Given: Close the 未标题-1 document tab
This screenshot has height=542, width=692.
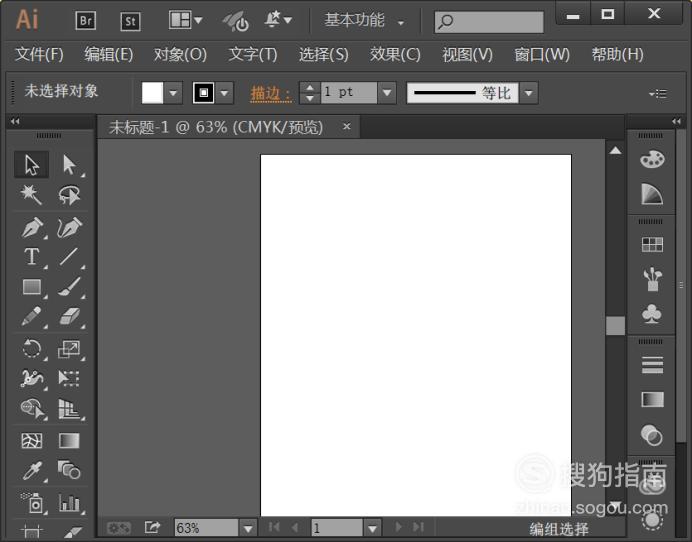Looking at the screenshot, I should click(347, 127).
